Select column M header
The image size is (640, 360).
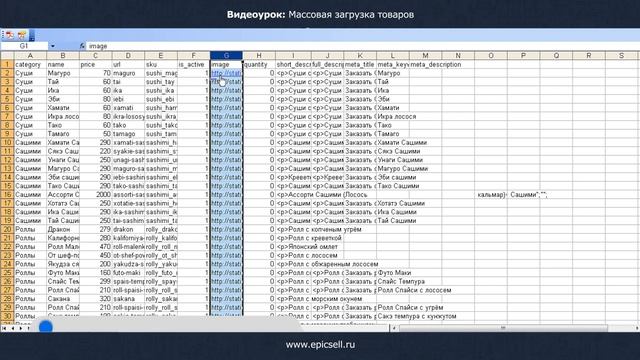coord(425,56)
